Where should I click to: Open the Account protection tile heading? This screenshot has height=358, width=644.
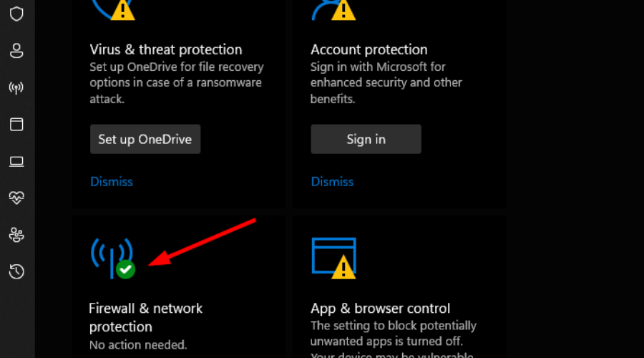click(x=369, y=49)
